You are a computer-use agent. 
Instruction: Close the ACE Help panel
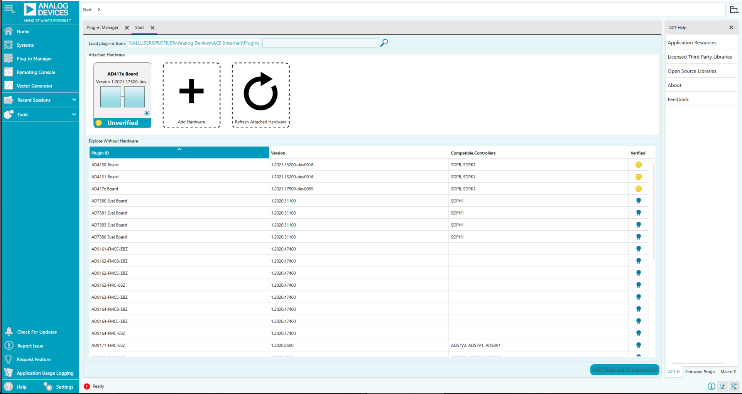coord(731,28)
